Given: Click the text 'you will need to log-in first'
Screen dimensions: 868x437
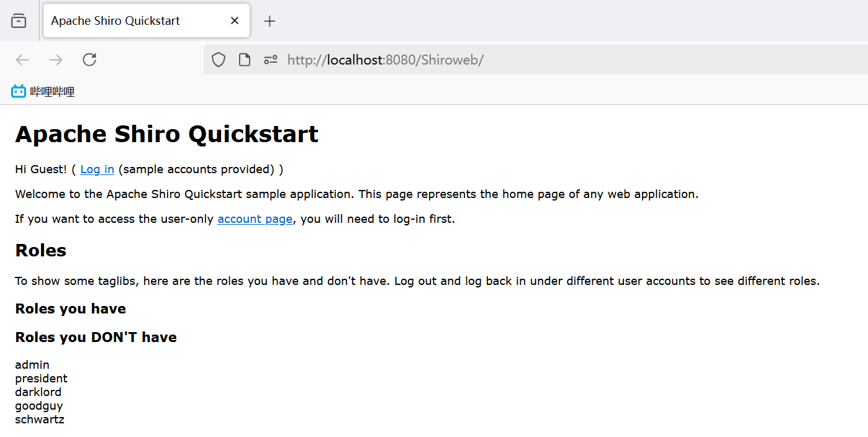Looking at the screenshot, I should point(376,219).
